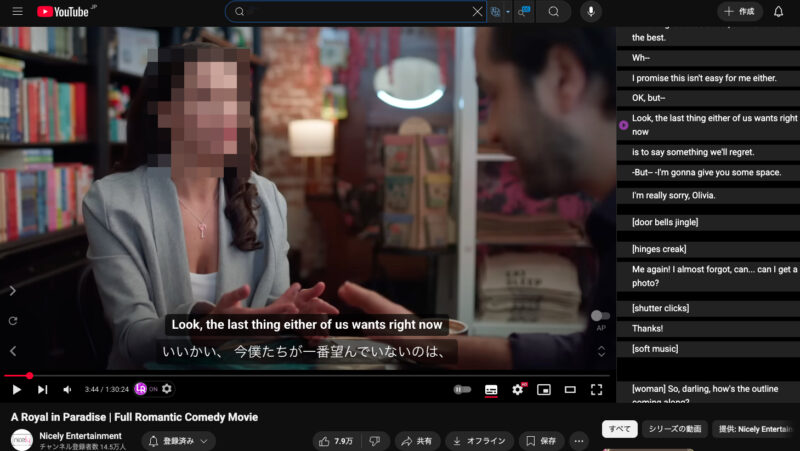The height and width of the screenshot is (451, 800).
Task: Open the notifications bell
Action: (x=778, y=11)
